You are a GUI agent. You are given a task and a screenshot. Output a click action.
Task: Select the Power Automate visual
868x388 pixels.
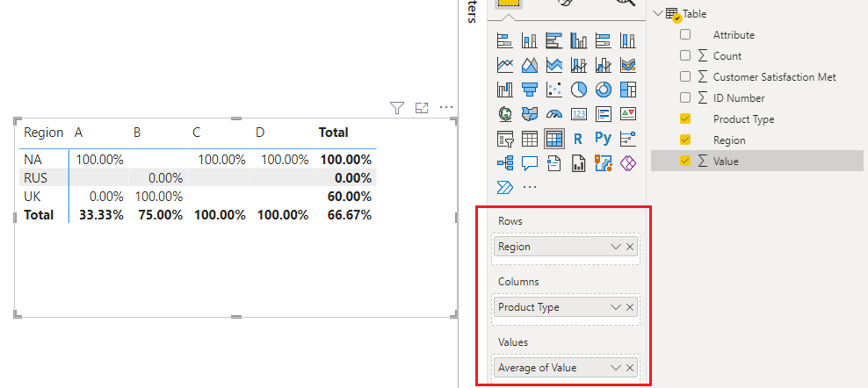click(505, 186)
